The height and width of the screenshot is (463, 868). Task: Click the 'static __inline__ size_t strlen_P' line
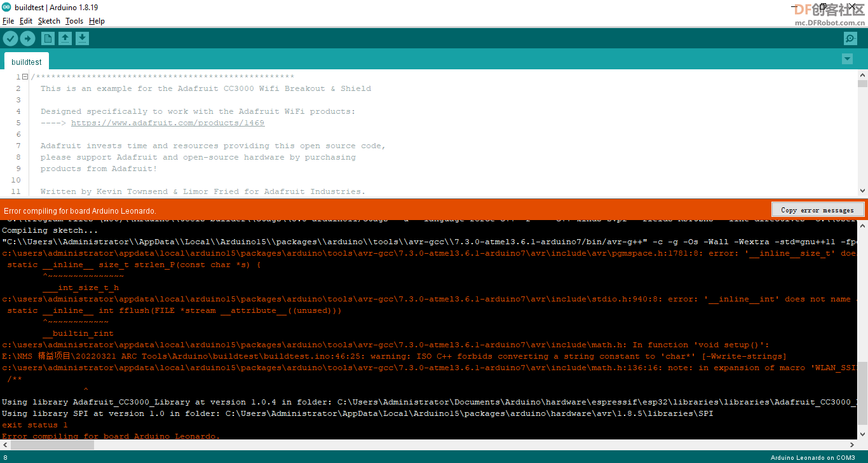(x=134, y=265)
